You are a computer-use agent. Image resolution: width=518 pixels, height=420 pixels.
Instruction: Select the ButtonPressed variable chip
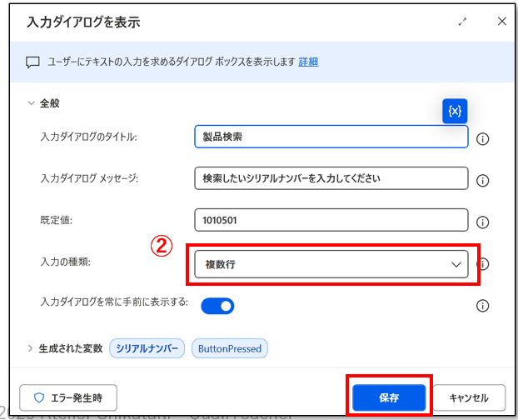pos(230,348)
